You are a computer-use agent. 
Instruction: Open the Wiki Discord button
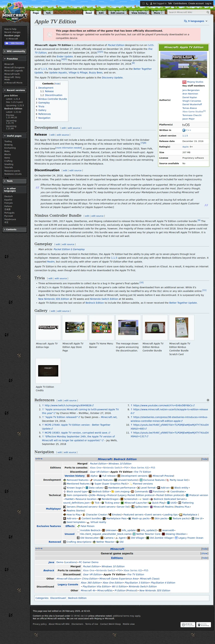(x=14, y=43)
